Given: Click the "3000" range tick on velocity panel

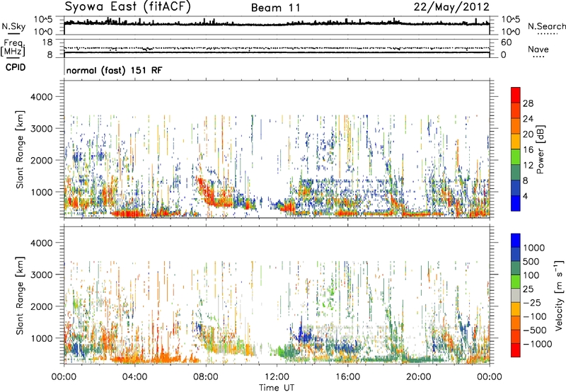Looking at the screenshot, I should click(x=42, y=275).
